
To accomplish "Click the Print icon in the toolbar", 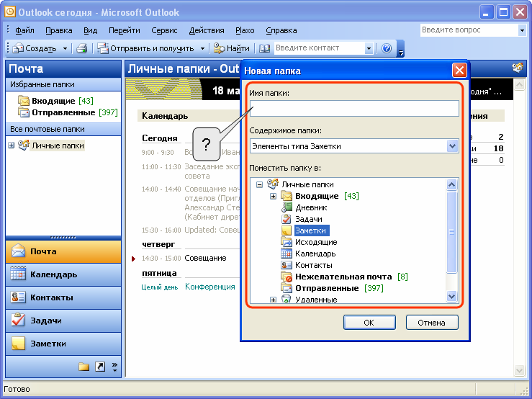I will click(x=82, y=48).
